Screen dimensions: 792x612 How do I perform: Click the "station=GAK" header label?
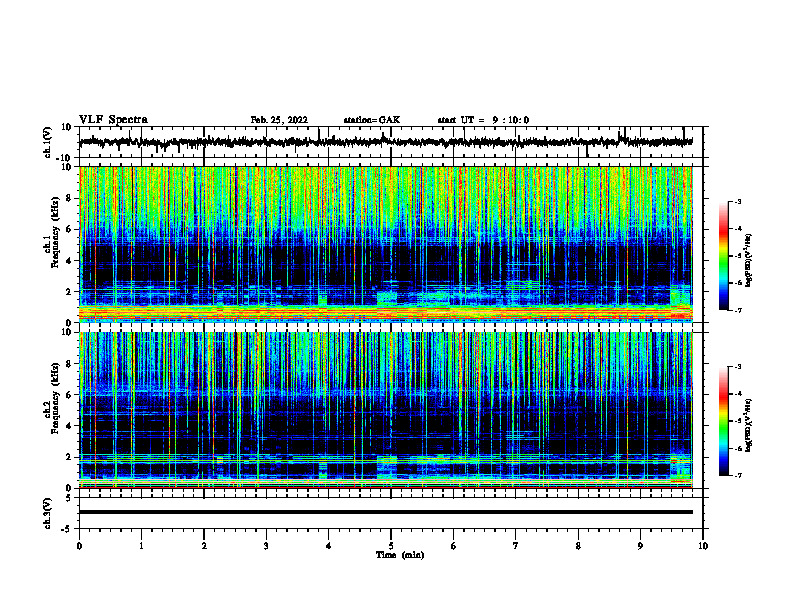tap(372, 120)
